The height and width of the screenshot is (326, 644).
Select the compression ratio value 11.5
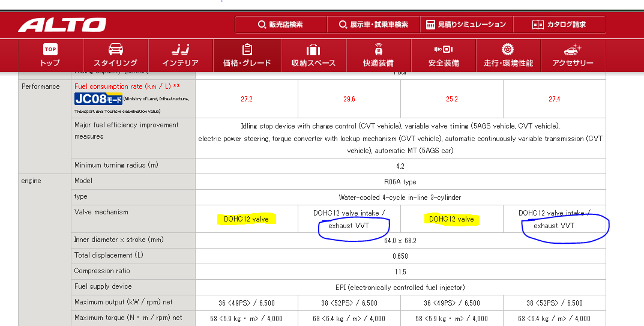[x=400, y=272]
